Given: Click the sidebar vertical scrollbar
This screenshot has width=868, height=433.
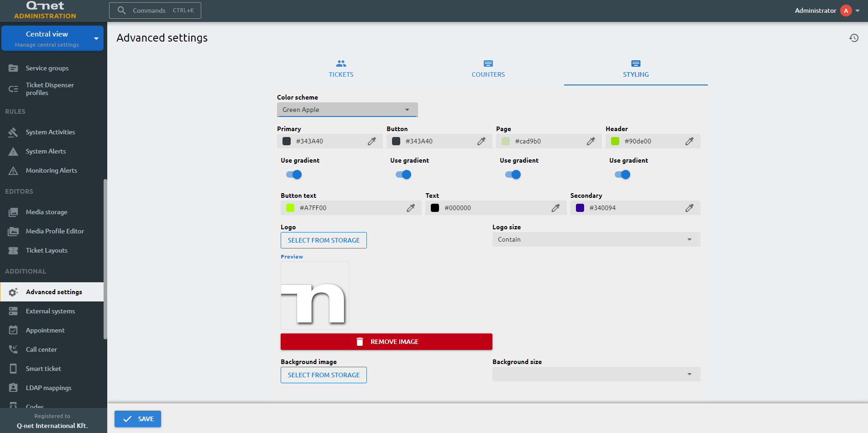Looking at the screenshot, I should (x=105, y=259).
